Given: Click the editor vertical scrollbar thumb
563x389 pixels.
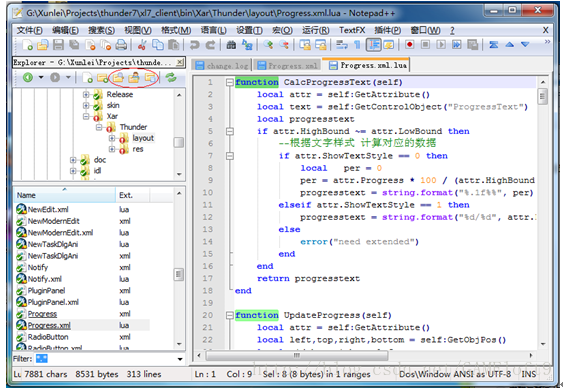Looking at the screenshot, I should point(542,96).
